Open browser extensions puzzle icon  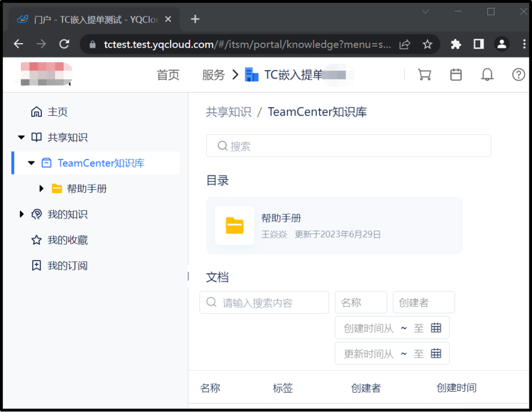coord(456,44)
